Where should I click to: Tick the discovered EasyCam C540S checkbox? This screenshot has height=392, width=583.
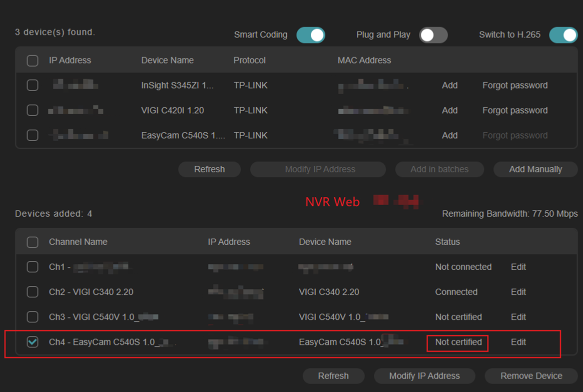tap(33, 136)
